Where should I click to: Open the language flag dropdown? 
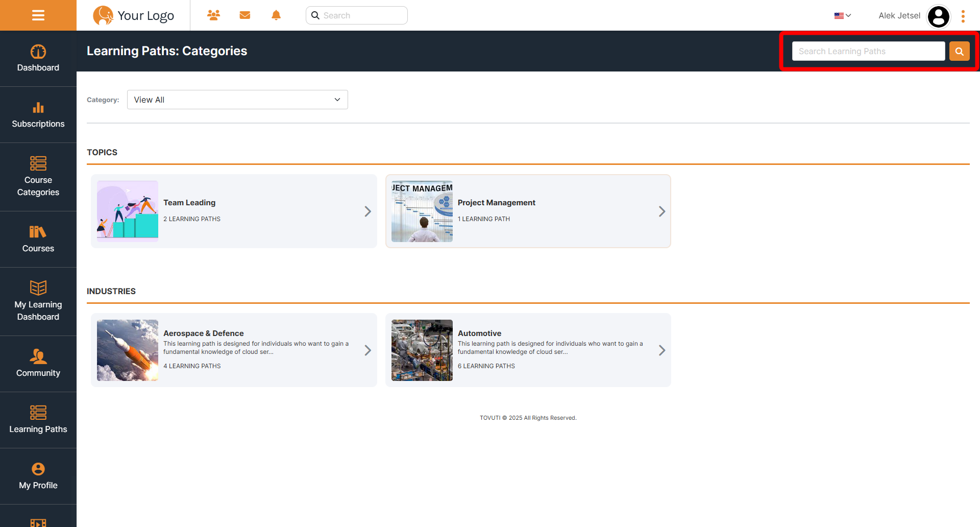click(x=842, y=16)
